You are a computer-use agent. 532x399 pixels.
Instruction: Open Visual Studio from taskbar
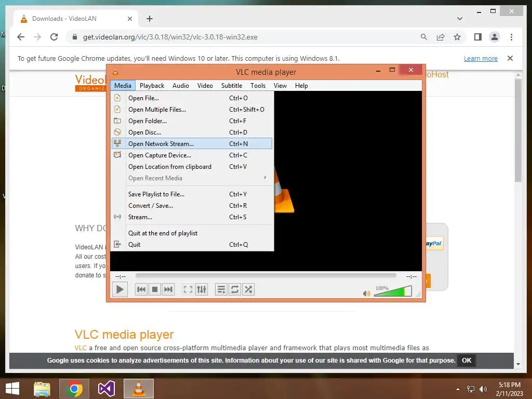106,389
